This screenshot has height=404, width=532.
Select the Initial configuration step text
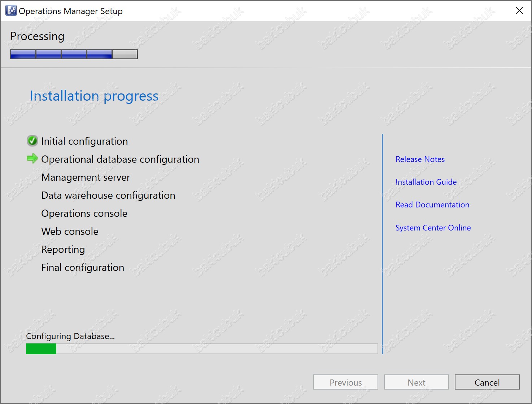click(x=84, y=141)
